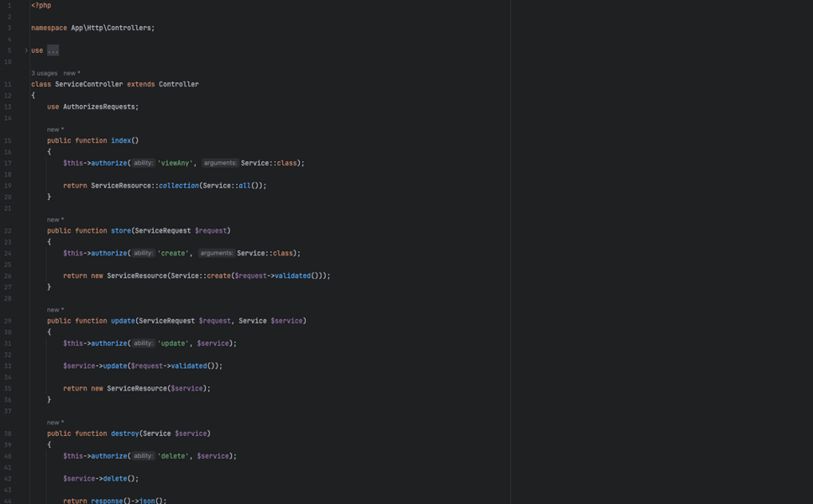Click 'arguments:' parameter hint on the 'create' line
The height and width of the screenshot is (504, 813).
coord(216,253)
